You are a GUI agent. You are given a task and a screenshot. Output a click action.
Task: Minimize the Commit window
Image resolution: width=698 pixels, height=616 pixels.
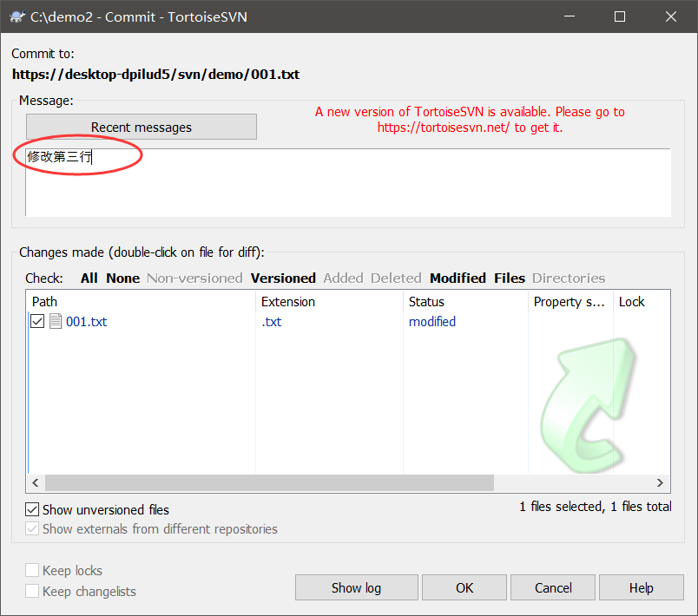click(570, 16)
